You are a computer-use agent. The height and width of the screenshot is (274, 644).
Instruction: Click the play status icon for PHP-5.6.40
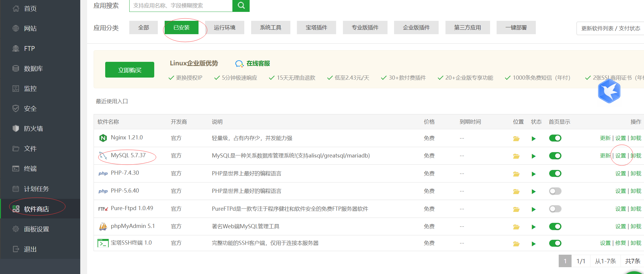coord(534,191)
